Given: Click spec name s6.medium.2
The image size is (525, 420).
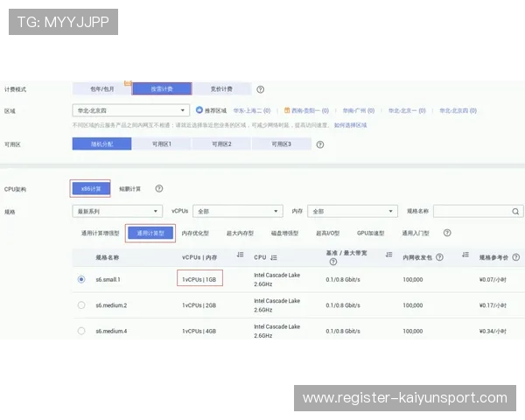Looking at the screenshot, I should [x=111, y=305].
